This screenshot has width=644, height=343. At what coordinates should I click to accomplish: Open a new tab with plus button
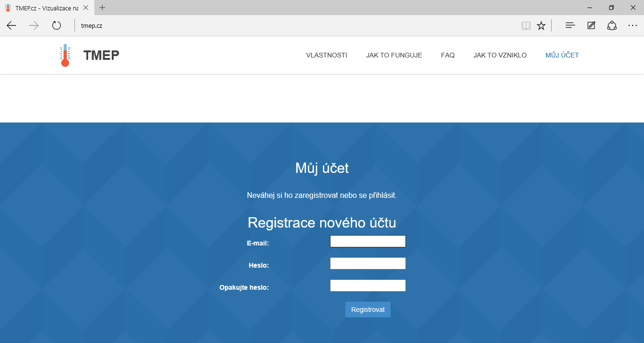click(102, 8)
